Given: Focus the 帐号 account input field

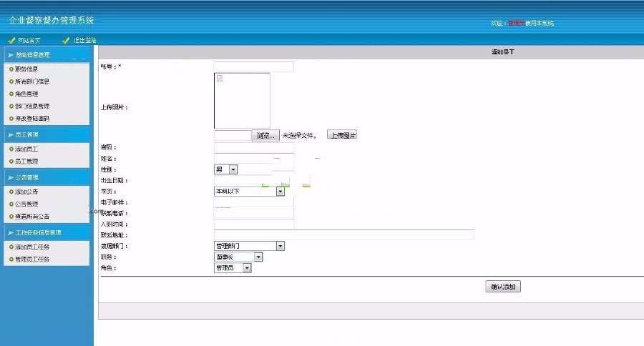Looking at the screenshot, I should [253, 66].
